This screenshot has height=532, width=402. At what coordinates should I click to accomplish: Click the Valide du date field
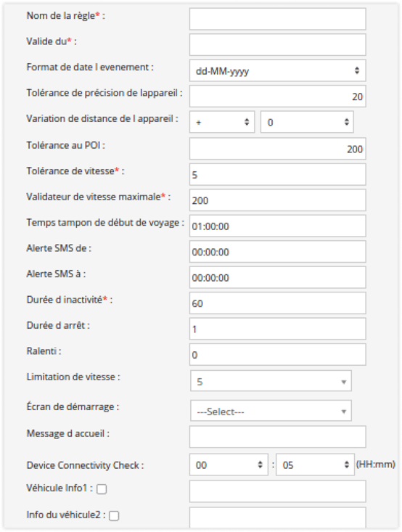[x=277, y=44]
